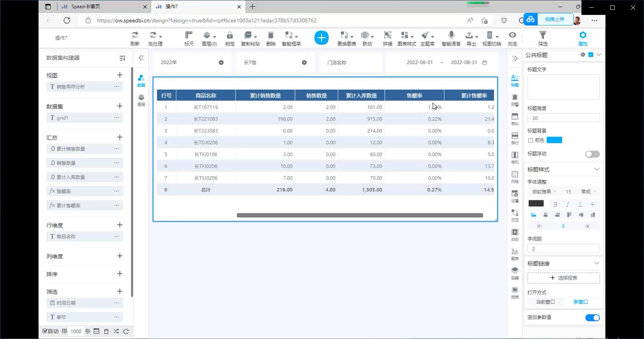
Task: Open the 图层 tab in side strip
Action: click(141, 100)
